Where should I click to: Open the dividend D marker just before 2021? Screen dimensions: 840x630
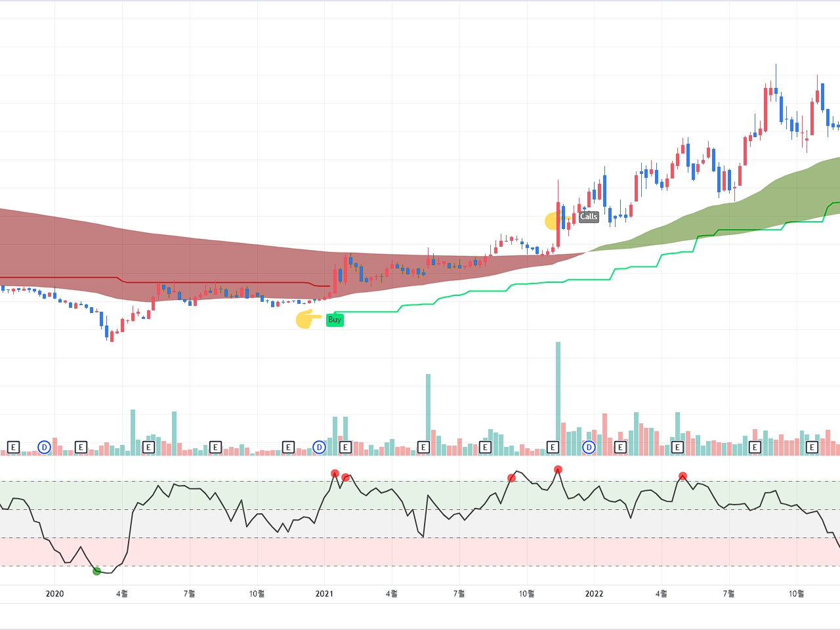319,448
